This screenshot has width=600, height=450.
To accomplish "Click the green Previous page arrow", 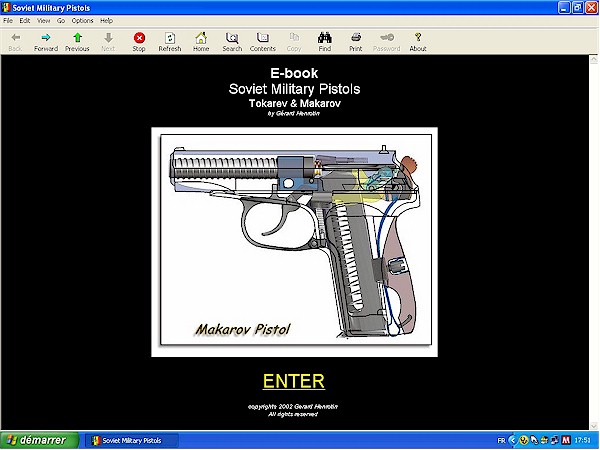I will point(77,41).
